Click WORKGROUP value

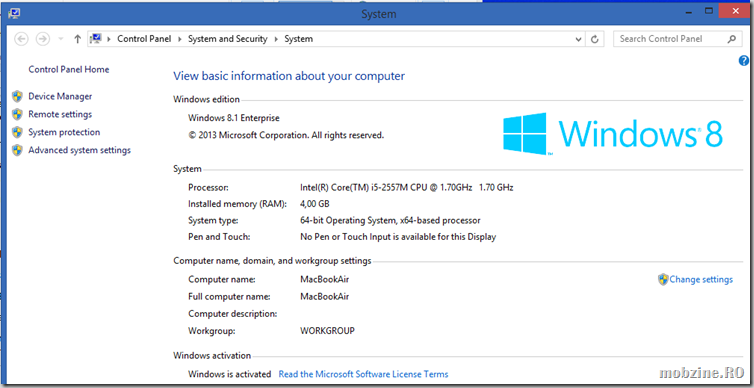pos(327,331)
